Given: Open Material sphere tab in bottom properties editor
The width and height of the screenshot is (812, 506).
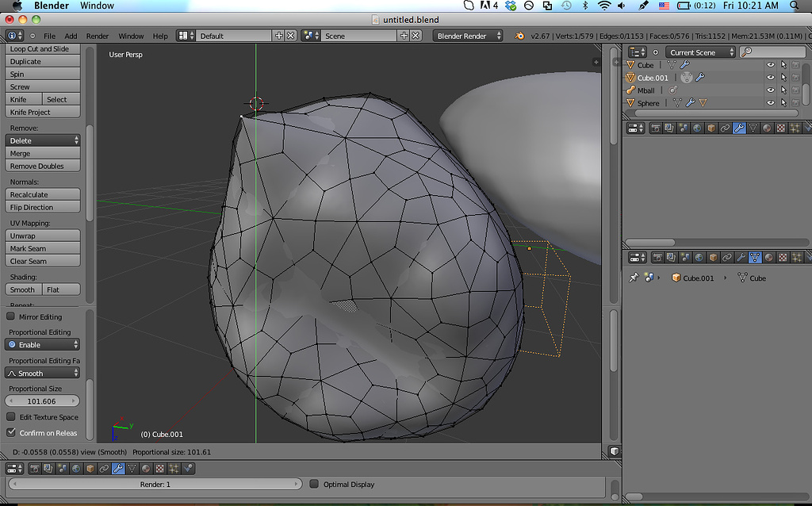Looking at the screenshot, I should 146,469.
